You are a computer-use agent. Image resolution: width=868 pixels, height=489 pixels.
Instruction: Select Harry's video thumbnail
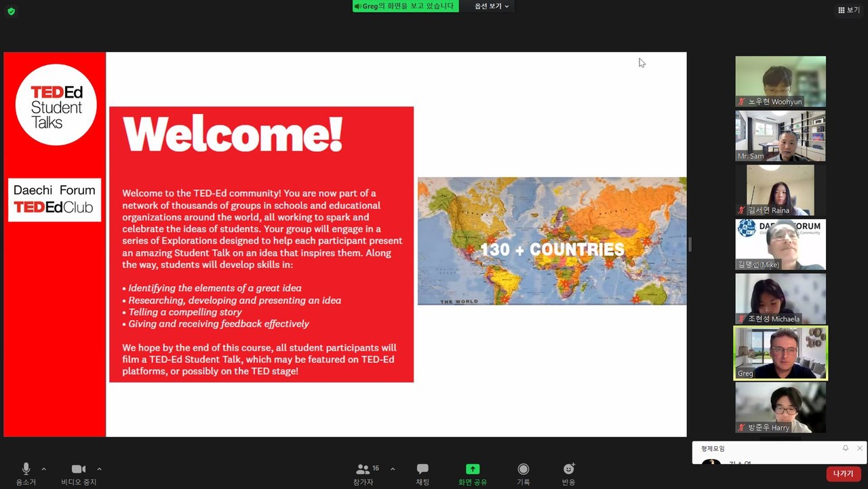(x=781, y=407)
